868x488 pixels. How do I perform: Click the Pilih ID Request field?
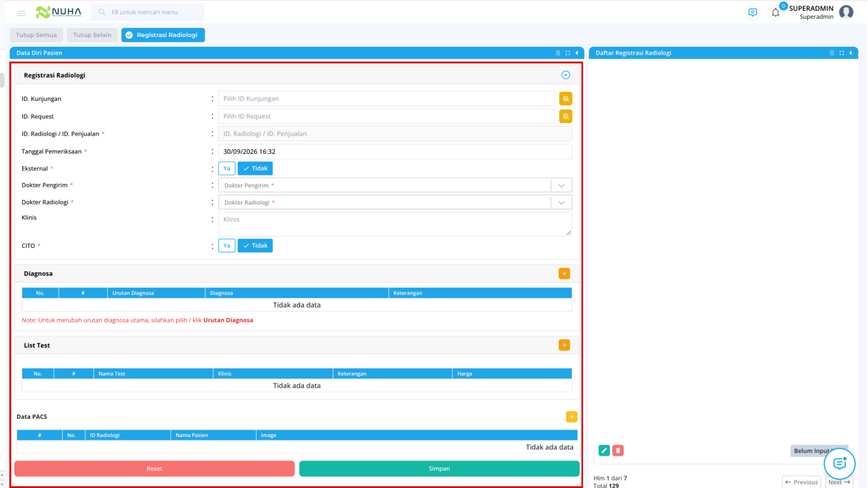[386, 116]
